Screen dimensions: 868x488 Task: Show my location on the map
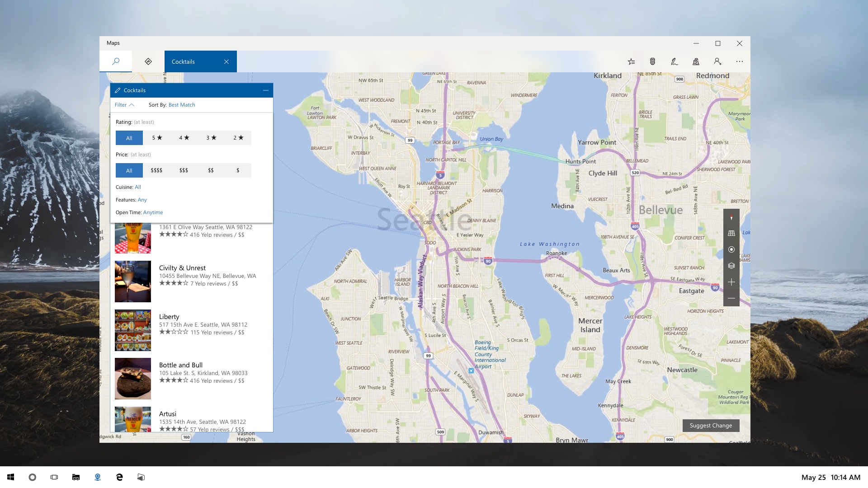[731, 249]
